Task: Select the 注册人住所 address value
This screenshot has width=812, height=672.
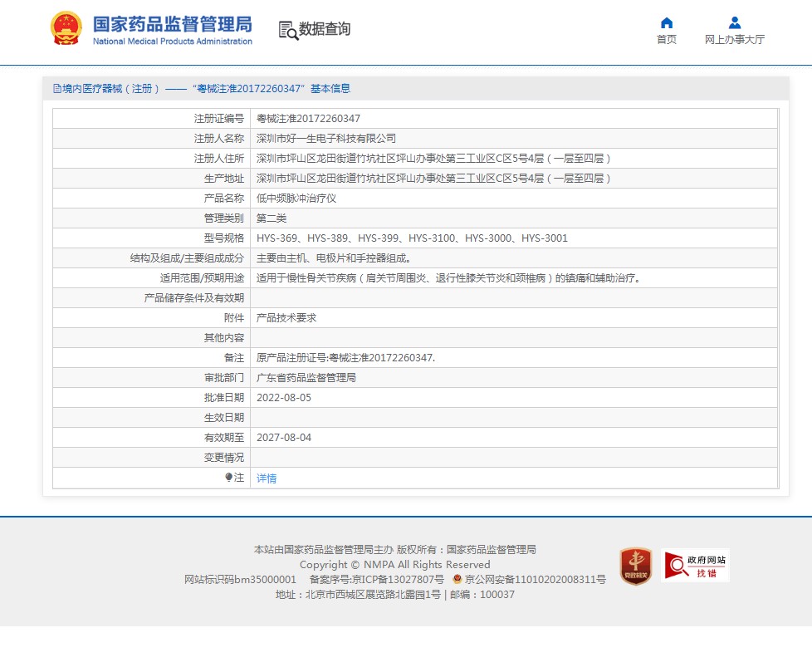Action: coord(433,159)
